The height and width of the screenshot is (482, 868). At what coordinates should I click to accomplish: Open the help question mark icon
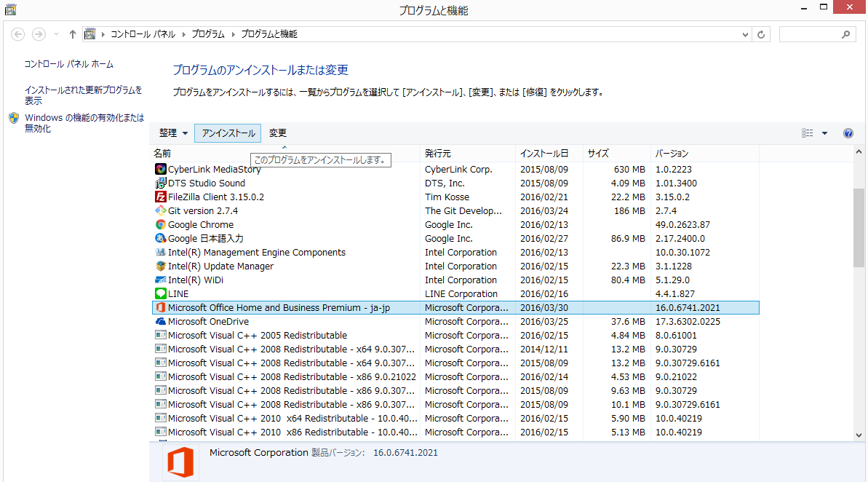[x=848, y=133]
